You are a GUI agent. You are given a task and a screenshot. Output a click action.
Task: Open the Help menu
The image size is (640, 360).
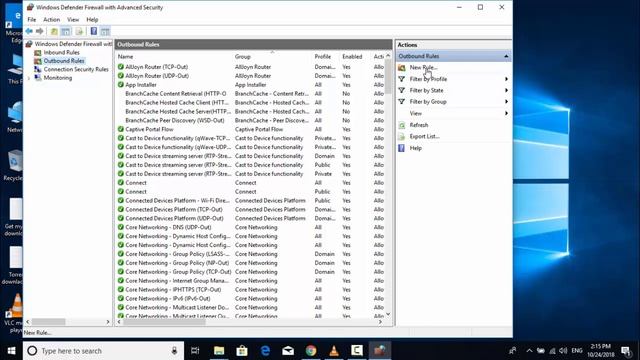coord(92,20)
